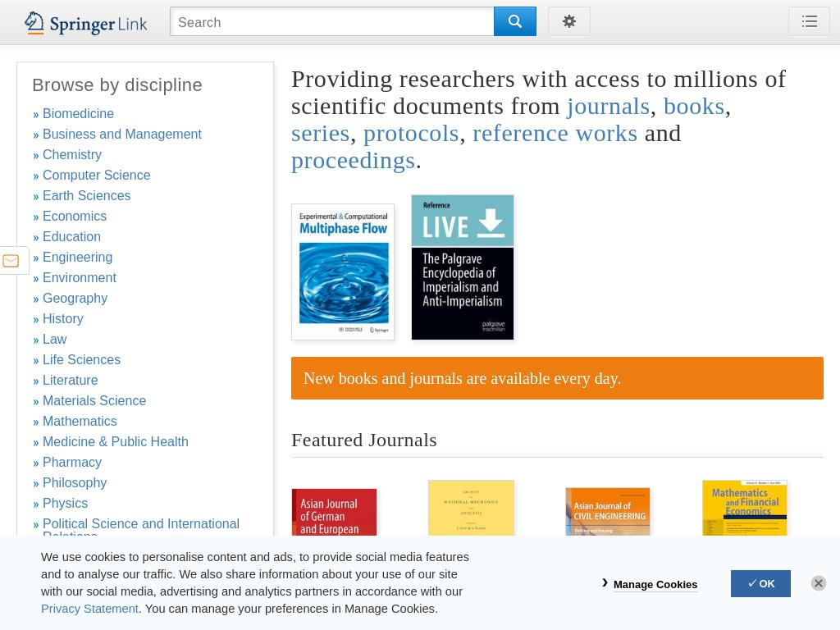Open Mathematics and Financial Economics cover
Viewport: 840px width, 630px height.
744,508
